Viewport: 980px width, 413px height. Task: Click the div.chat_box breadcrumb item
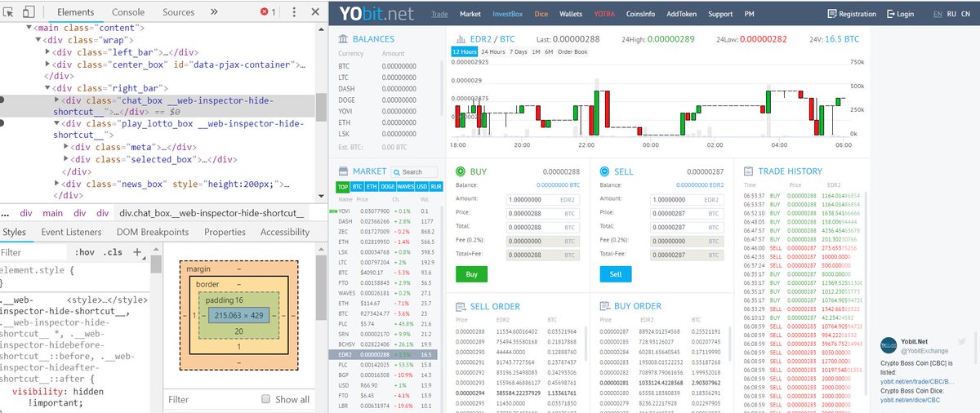point(212,213)
